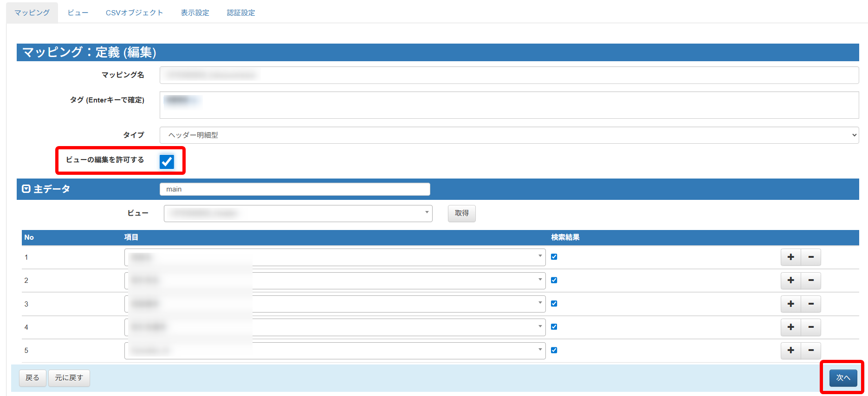Switch to the CSVオブジェクト tab
The height and width of the screenshot is (396, 868).
134,13
